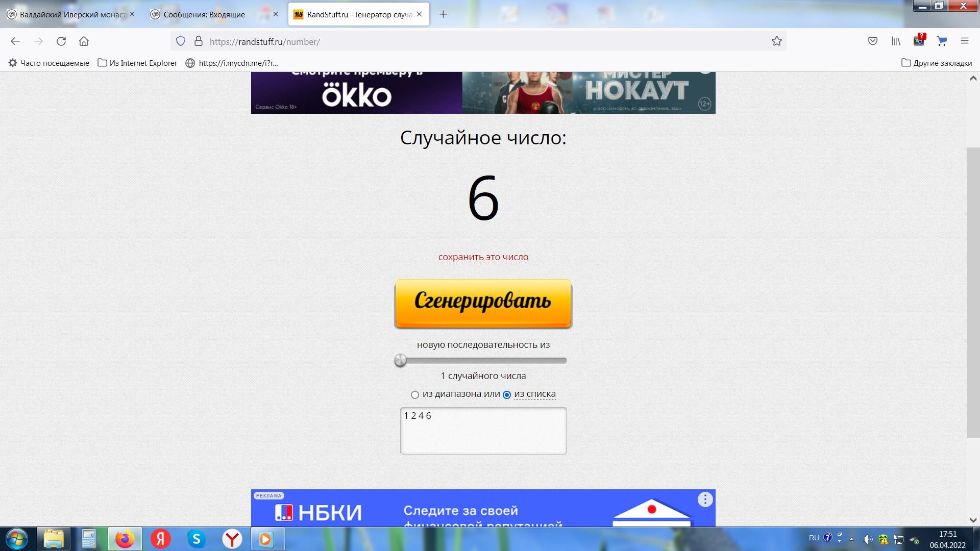Viewport: 980px width, 551px height.
Task: Click the generated number 6
Action: coord(483,198)
